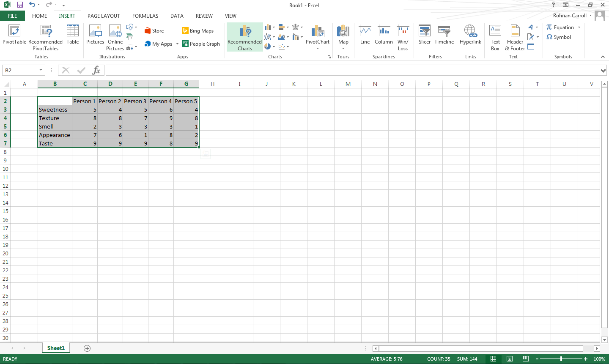Open Excel Help
609x364 pixels.
point(553,5)
